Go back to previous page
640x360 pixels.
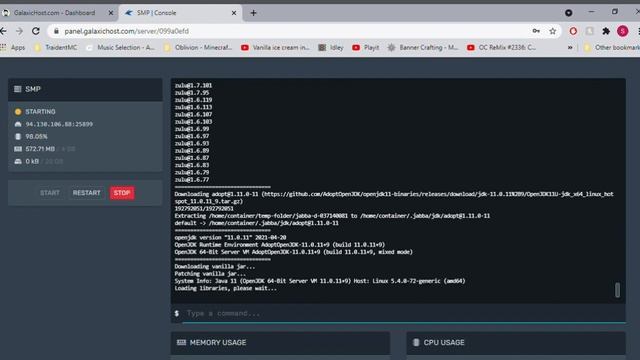[x=3, y=31]
